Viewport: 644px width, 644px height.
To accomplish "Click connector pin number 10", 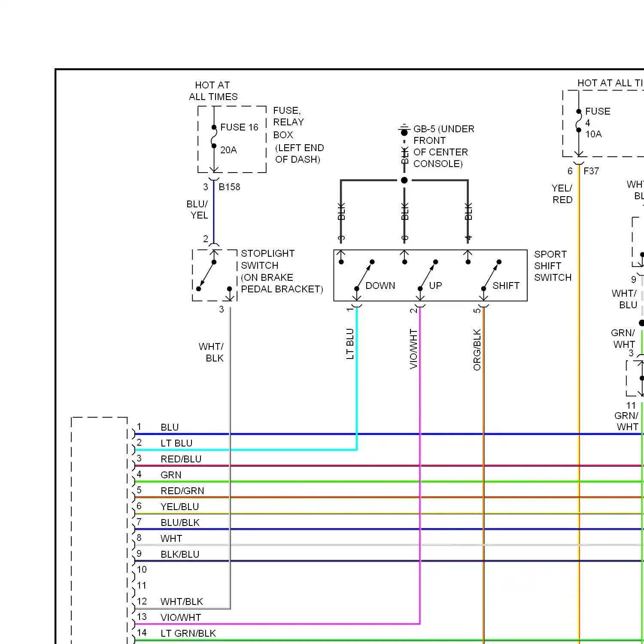I will (142, 570).
